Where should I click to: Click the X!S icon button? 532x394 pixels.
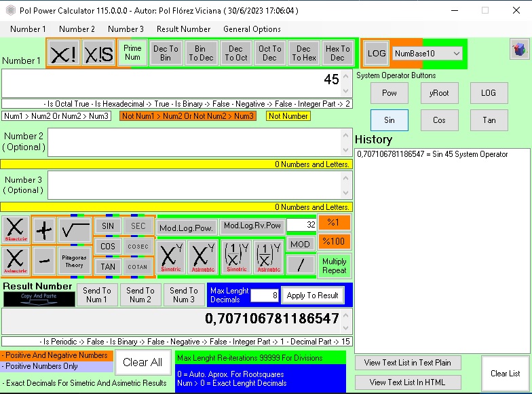98,53
